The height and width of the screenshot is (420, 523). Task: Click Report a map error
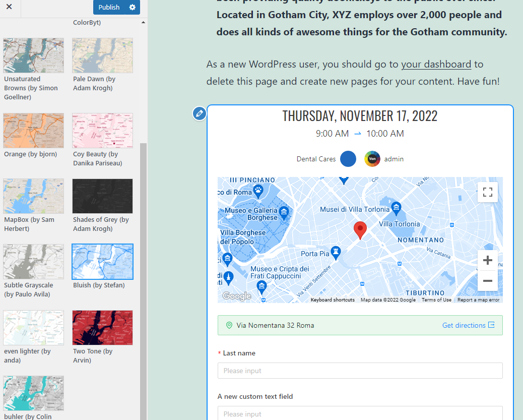click(x=478, y=299)
